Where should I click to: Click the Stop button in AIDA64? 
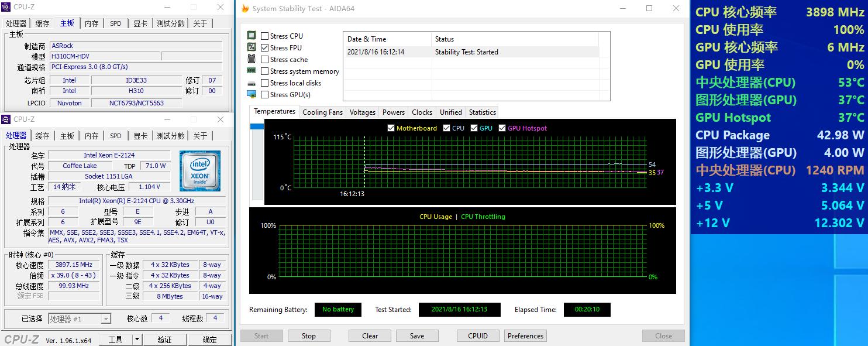(308, 336)
